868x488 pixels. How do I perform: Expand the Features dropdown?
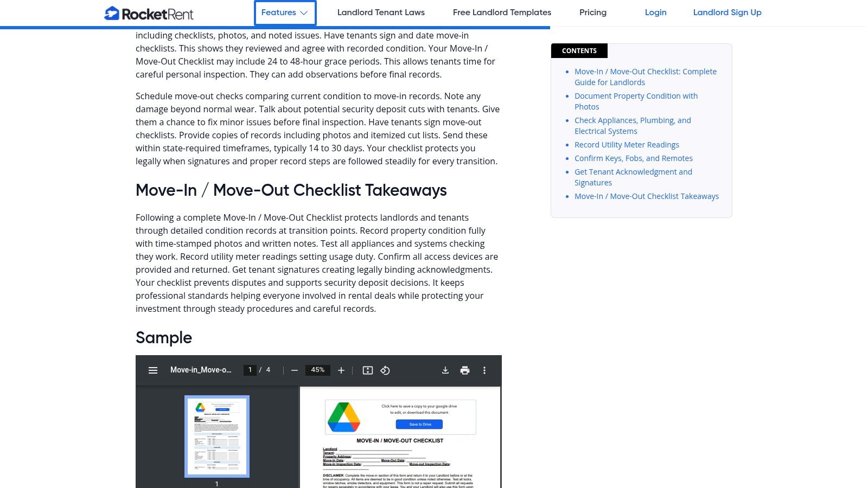tap(285, 12)
